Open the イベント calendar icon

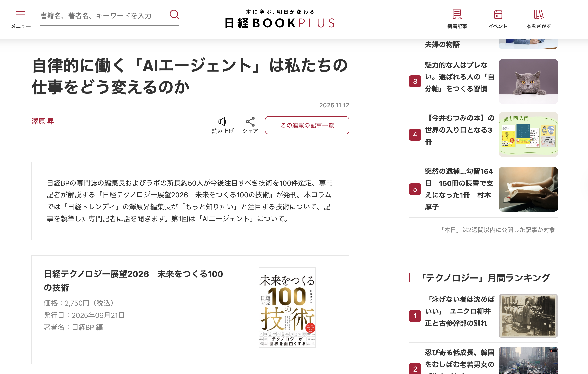[x=498, y=14]
